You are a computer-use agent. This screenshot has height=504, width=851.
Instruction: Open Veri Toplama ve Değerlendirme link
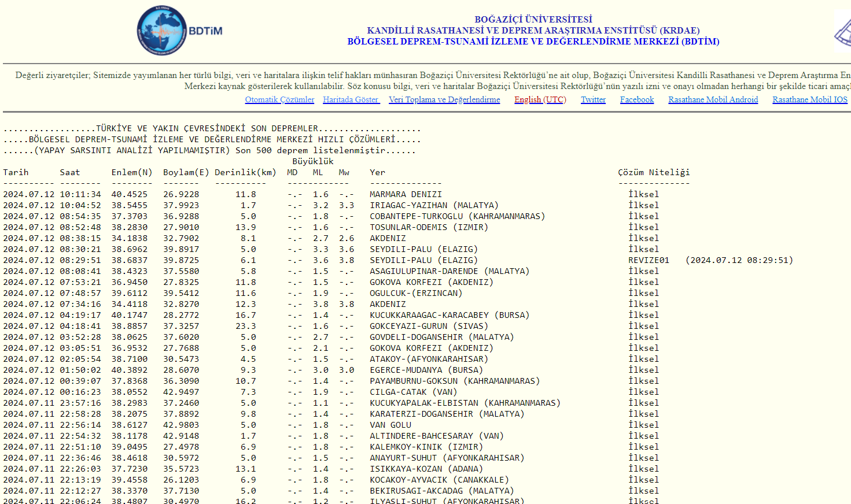point(444,99)
